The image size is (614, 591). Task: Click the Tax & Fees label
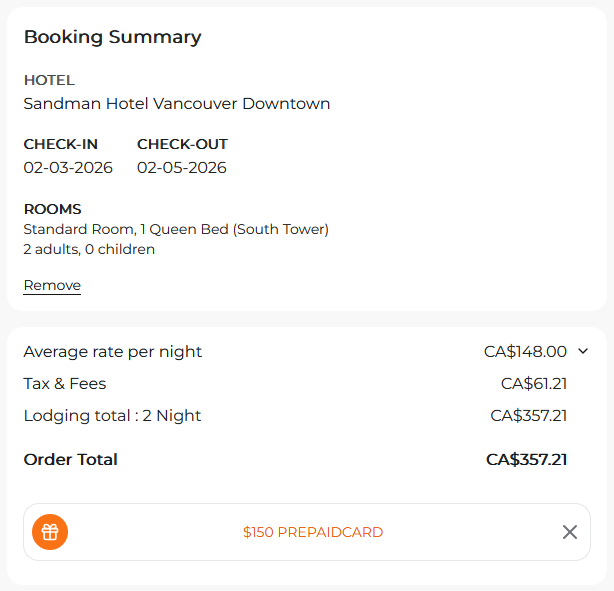coord(65,384)
